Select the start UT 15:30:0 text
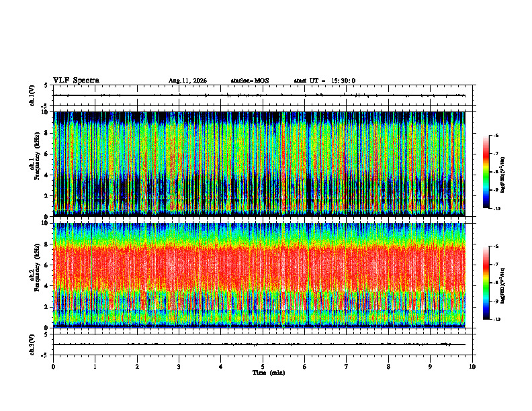The height and width of the screenshot is (411, 532). (x=324, y=81)
